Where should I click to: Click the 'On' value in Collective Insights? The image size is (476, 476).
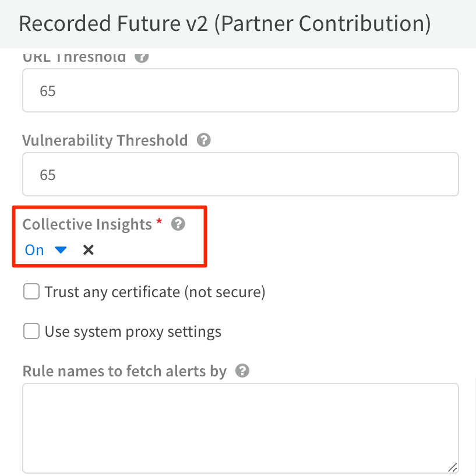point(34,250)
